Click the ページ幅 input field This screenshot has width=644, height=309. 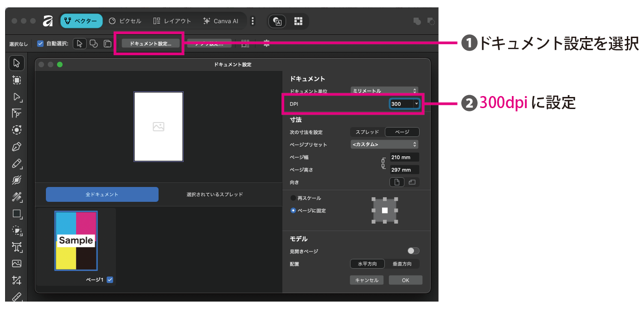[404, 157]
